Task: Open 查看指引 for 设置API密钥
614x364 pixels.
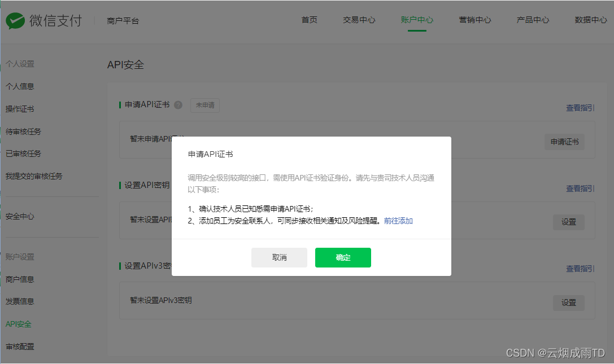Action: point(580,188)
